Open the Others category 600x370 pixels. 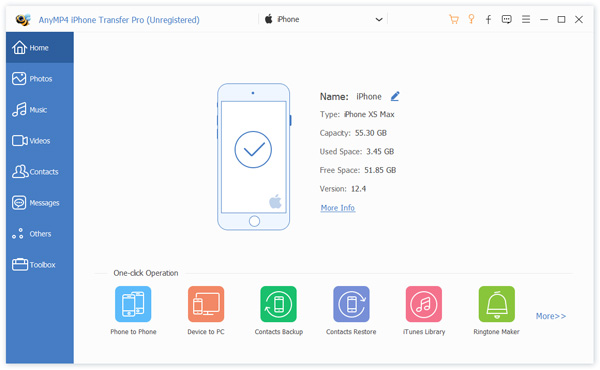40,234
